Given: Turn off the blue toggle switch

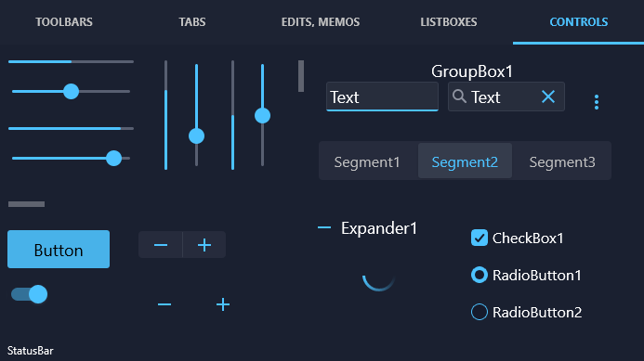Looking at the screenshot, I should tap(29, 294).
